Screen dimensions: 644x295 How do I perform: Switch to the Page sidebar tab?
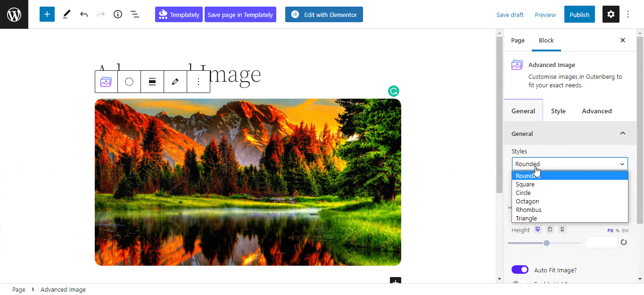(x=518, y=40)
